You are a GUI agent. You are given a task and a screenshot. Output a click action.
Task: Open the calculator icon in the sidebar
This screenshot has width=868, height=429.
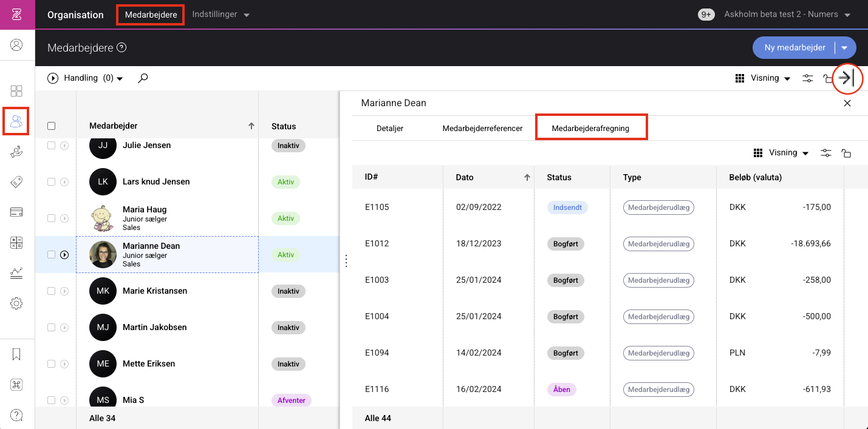(17, 243)
